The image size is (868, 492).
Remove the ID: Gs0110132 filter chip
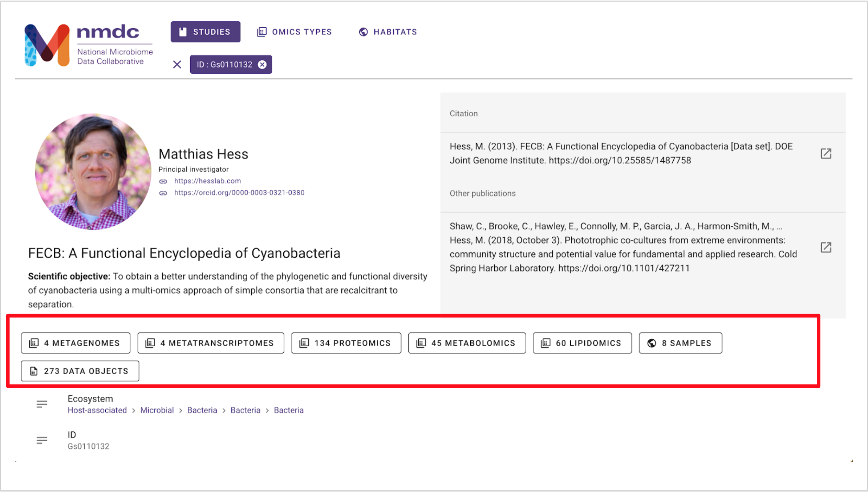click(x=262, y=64)
